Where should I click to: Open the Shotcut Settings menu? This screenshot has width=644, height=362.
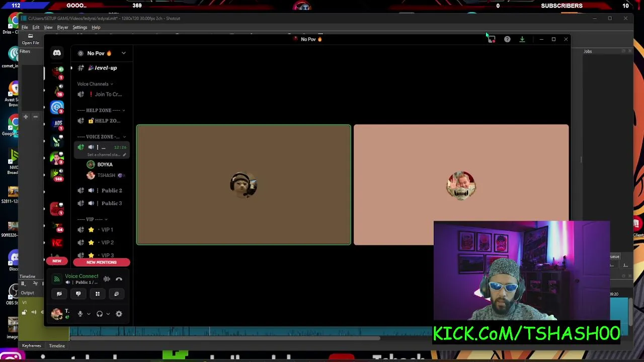pyautogui.click(x=79, y=27)
